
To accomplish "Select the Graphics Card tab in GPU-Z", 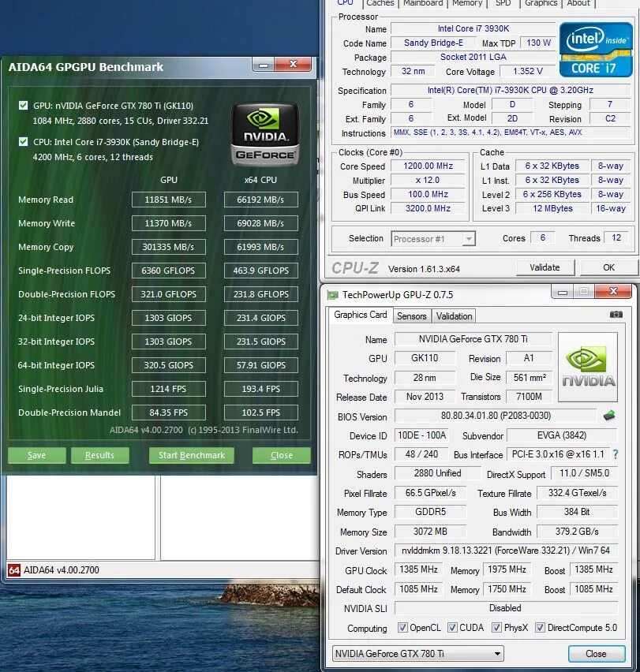I will 360,315.
